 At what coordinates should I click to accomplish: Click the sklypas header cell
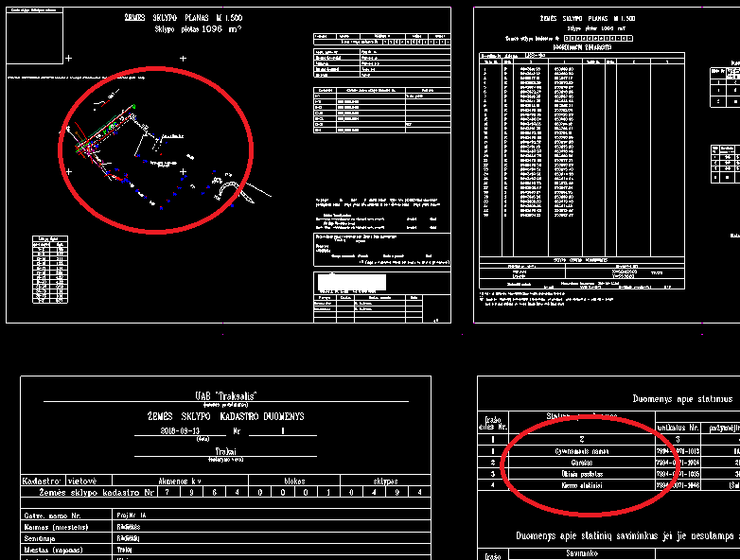(385, 481)
